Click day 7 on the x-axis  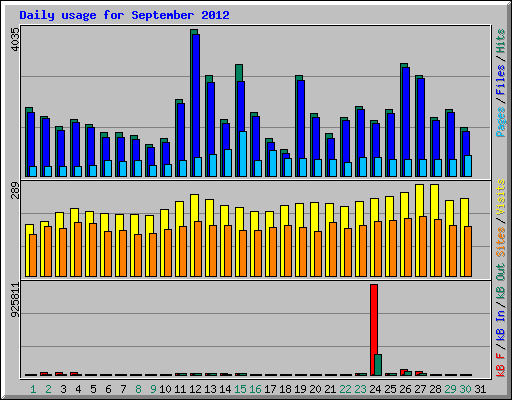pos(123,389)
